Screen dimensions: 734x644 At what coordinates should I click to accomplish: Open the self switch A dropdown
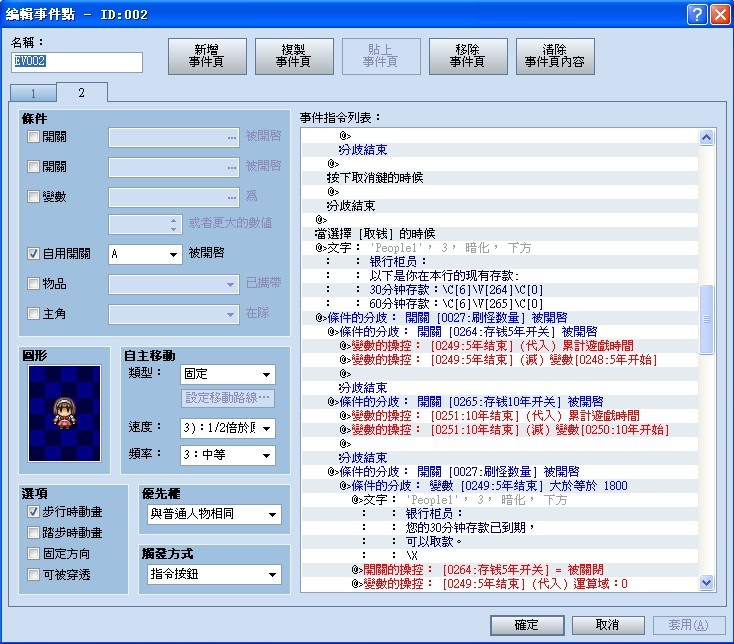coord(145,254)
